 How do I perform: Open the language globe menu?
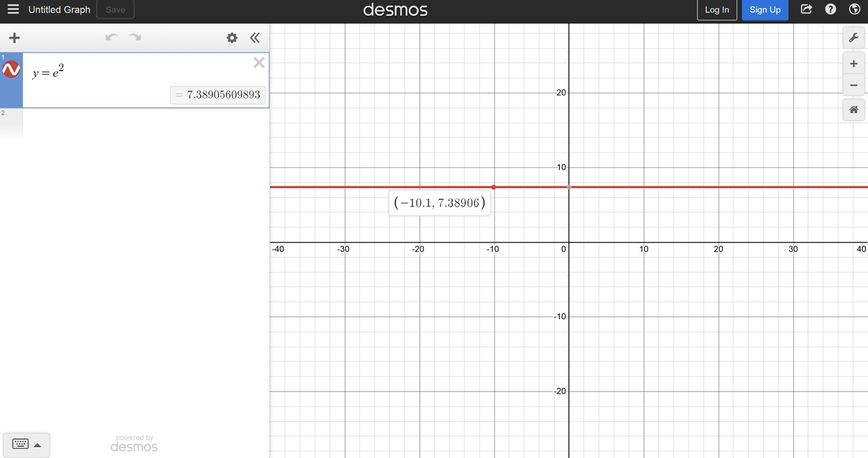click(x=854, y=9)
